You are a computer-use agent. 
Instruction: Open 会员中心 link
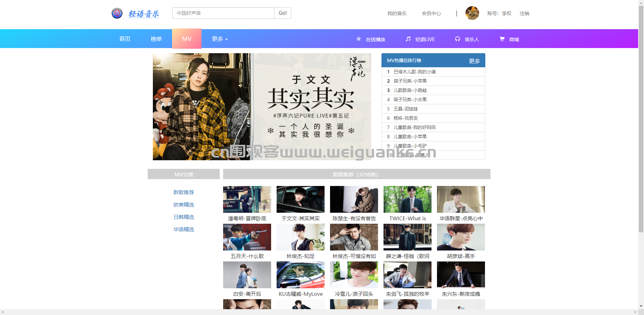point(431,13)
